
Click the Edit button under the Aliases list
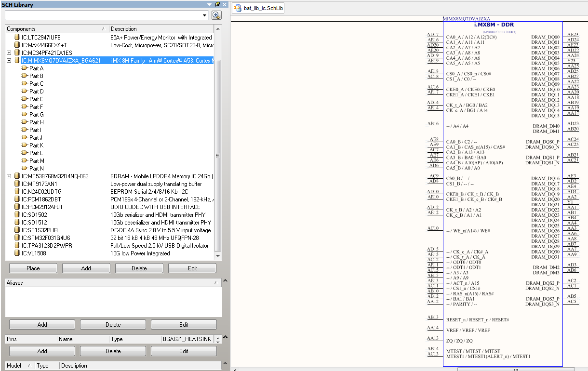tap(184, 325)
